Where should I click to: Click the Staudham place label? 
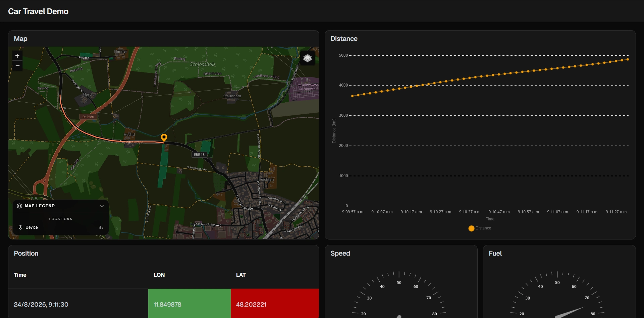point(232,96)
